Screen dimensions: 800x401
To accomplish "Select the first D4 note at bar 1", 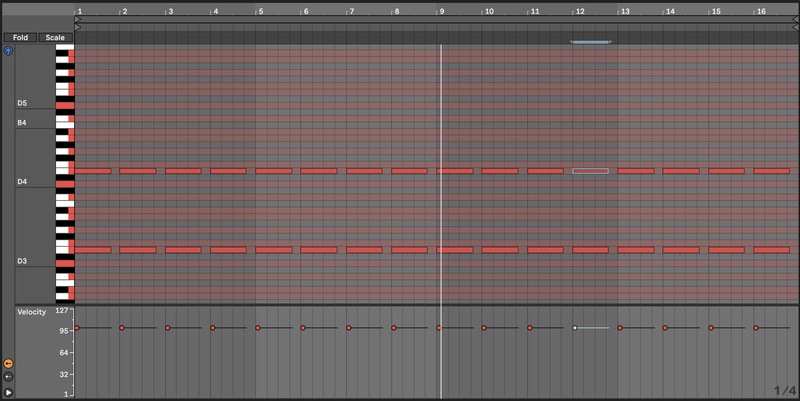I will [x=92, y=171].
